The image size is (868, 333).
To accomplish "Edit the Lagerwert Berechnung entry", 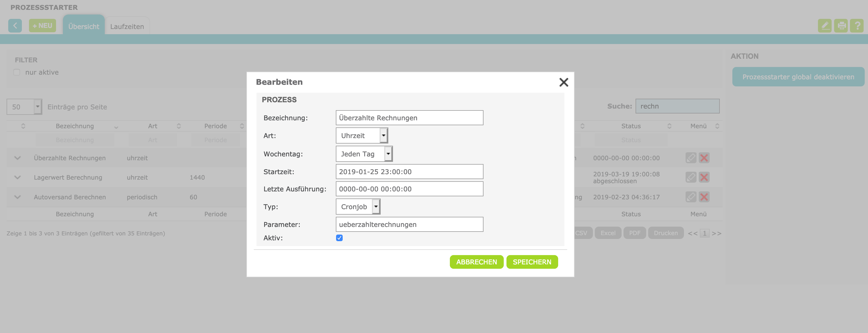I will click(x=691, y=177).
